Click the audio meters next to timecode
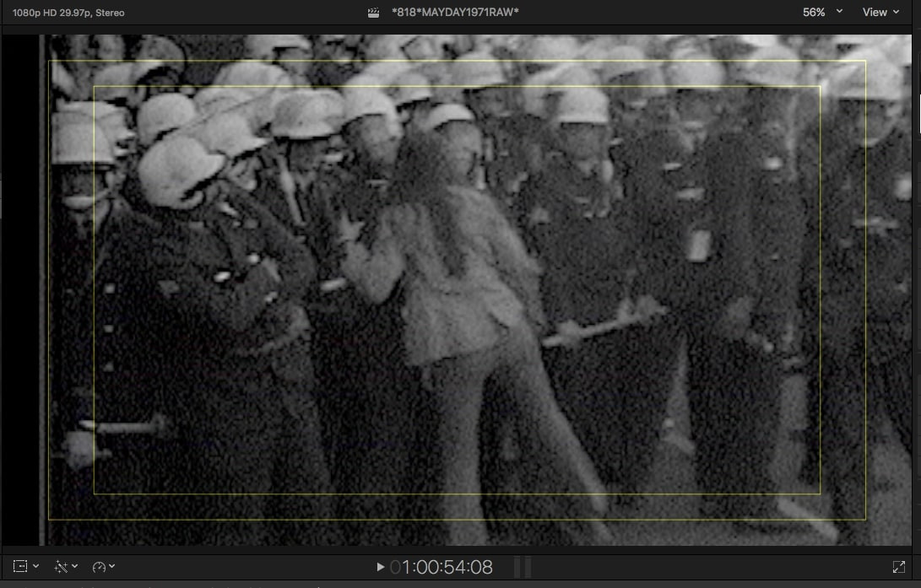Screen dimensions: 921x588 click(x=523, y=567)
